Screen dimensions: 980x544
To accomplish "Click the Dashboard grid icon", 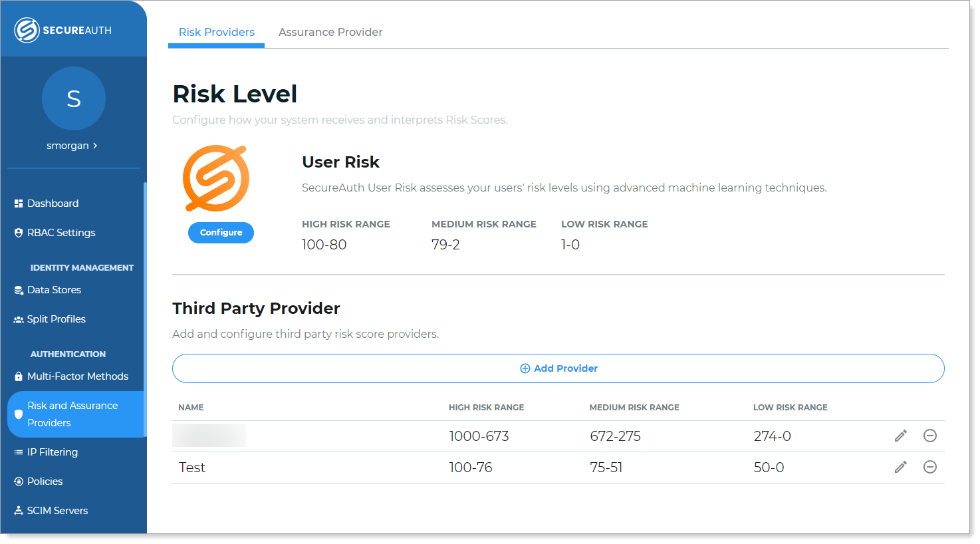I will pos(19,204).
